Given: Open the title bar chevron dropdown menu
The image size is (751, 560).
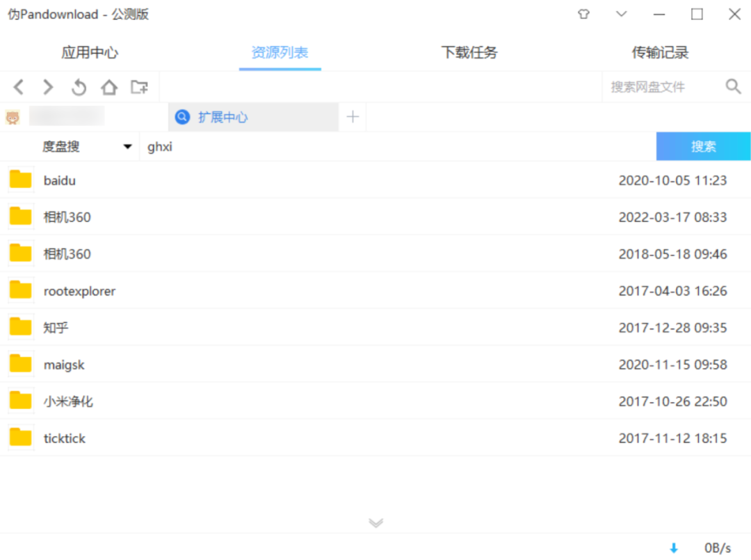Looking at the screenshot, I should pyautogui.click(x=621, y=14).
